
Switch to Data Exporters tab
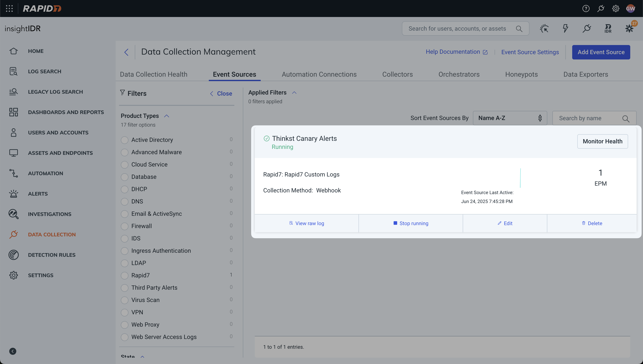pos(586,74)
